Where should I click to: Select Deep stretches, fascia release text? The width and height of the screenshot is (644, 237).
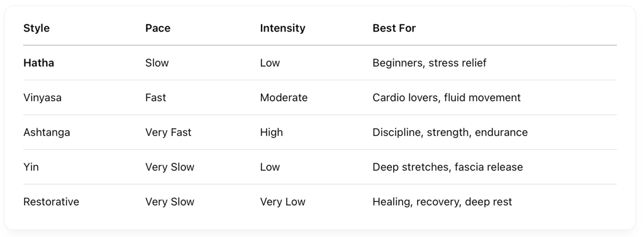[447, 167]
